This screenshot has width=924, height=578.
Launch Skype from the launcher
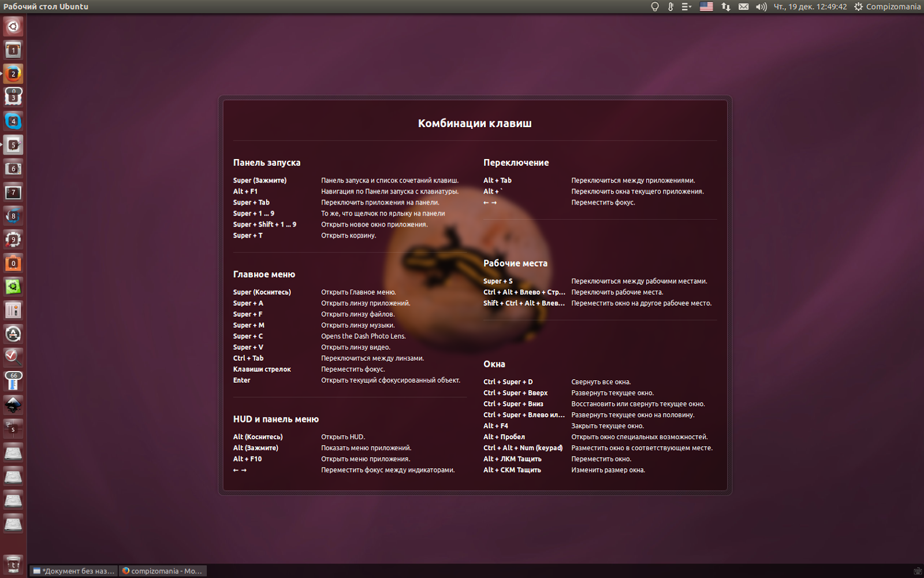13,121
